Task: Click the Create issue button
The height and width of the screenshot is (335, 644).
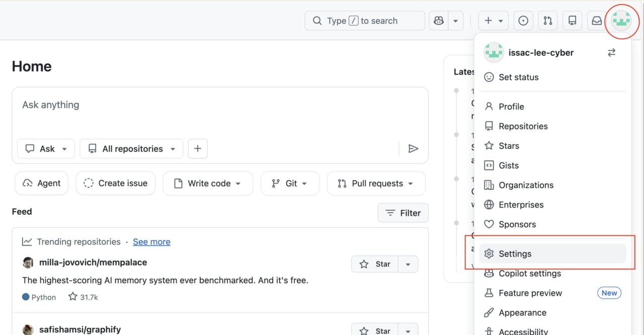Action: pyautogui.click(x=116, y=184)
